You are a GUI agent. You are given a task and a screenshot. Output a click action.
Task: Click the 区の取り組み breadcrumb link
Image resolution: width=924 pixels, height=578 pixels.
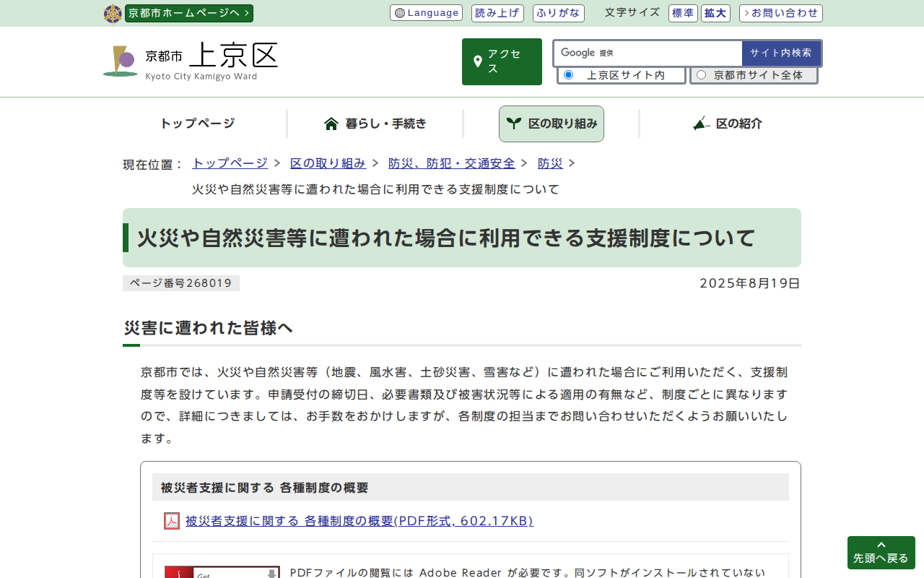click(x=328, y=163)
